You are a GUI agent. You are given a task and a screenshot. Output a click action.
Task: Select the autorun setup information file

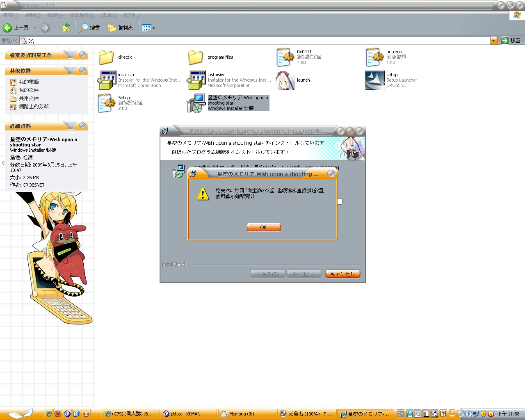click(x=374, y=57)
